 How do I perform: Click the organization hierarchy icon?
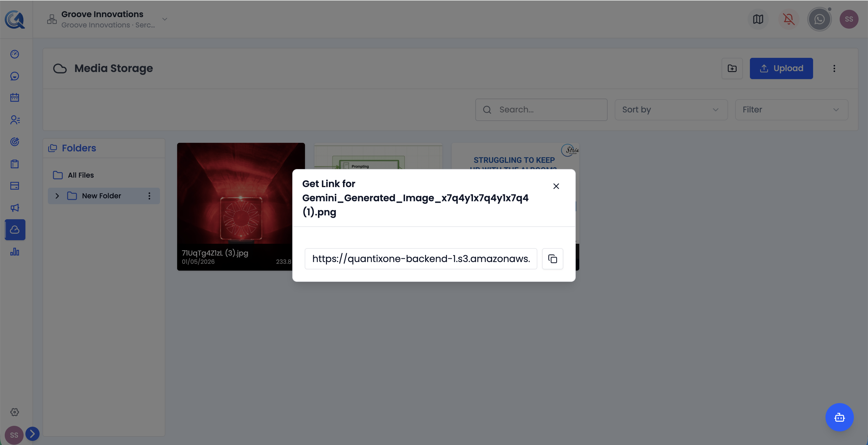[52, 19]
